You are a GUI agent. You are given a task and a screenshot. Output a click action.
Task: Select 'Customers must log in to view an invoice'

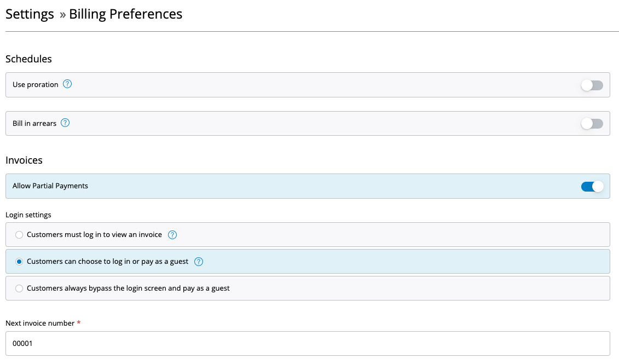click(19, 234)
